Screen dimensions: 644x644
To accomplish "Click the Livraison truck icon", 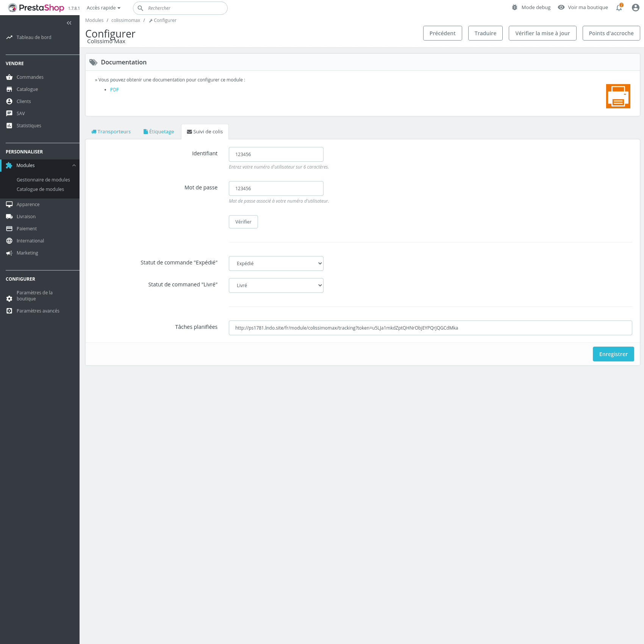I will [9, 216].
